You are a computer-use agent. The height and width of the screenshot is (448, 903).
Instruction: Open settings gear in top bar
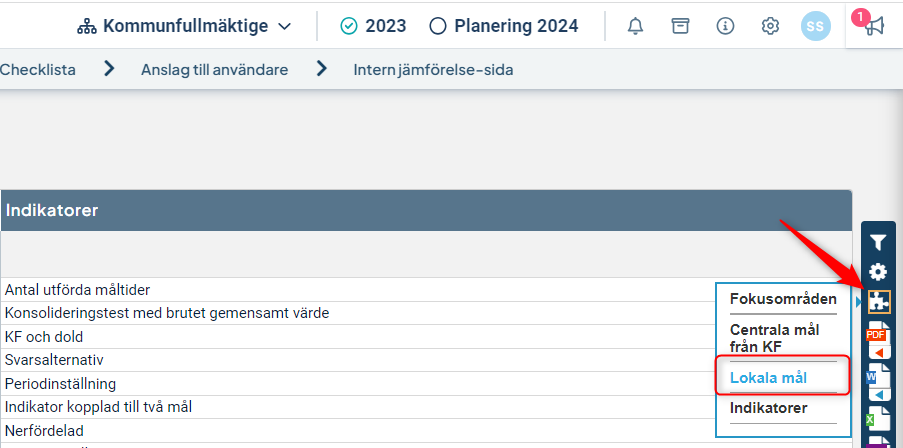(770, 26)
